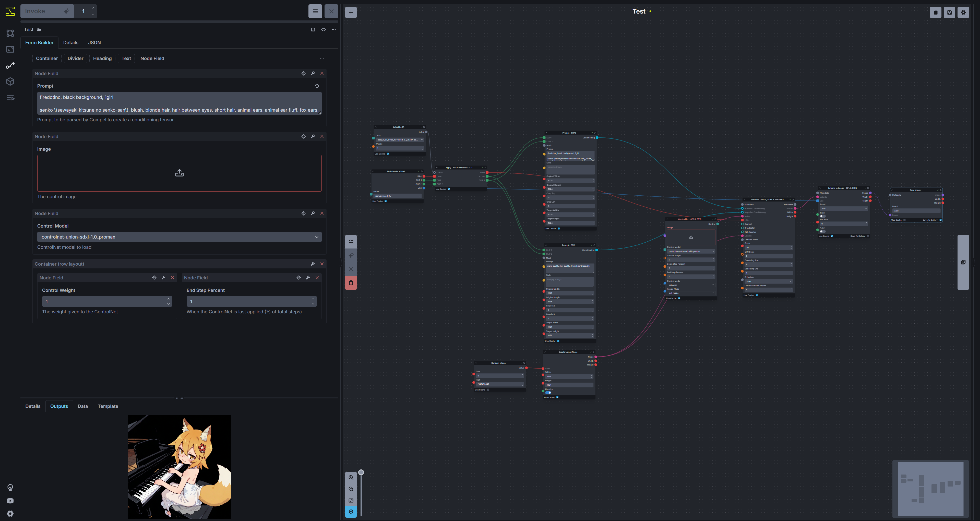980x521 pixels.
Task: Open Control Mode dropdown showing balanced
Action: tap(691, 285)
